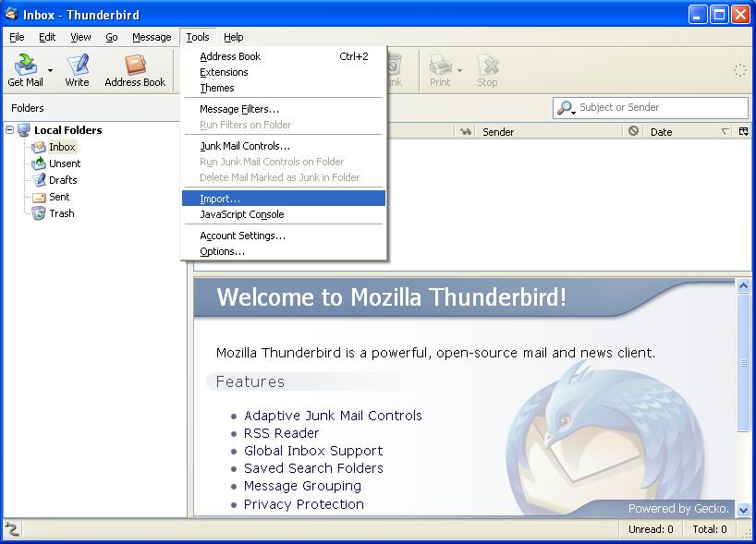Select the Local Folders account
This screenshot has width=756, height=544.
(x=68, y=130)
